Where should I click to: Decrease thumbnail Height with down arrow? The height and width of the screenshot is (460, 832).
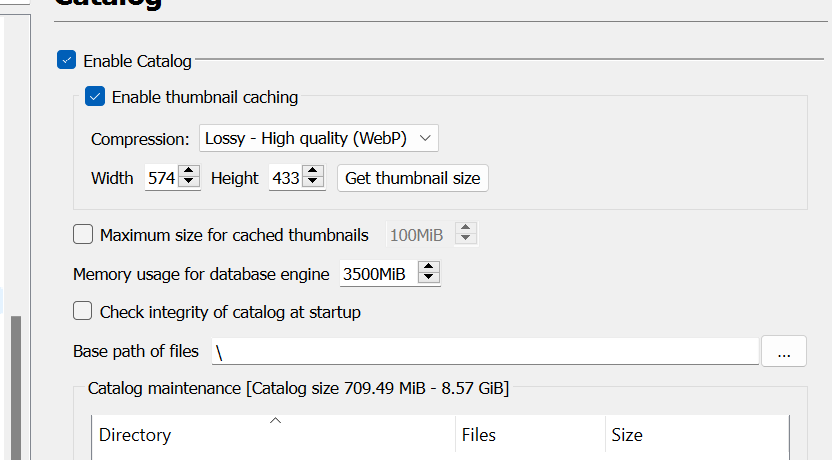[x=313, y=184]
